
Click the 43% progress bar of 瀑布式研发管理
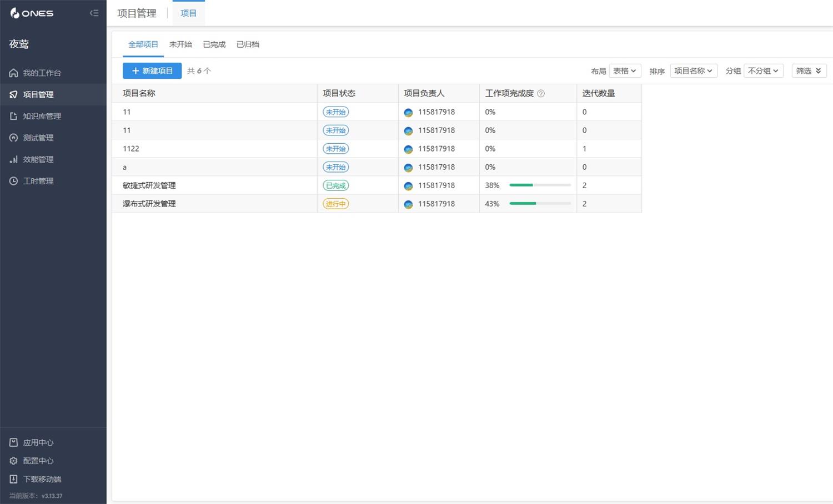pyautogui.click(x=540, y=204)
